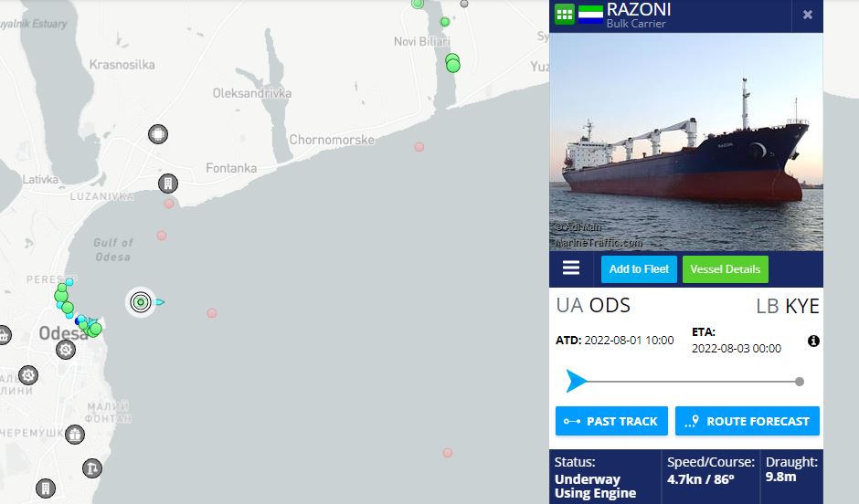
Task: Open Vessel Details page
Action: point(726,269)
